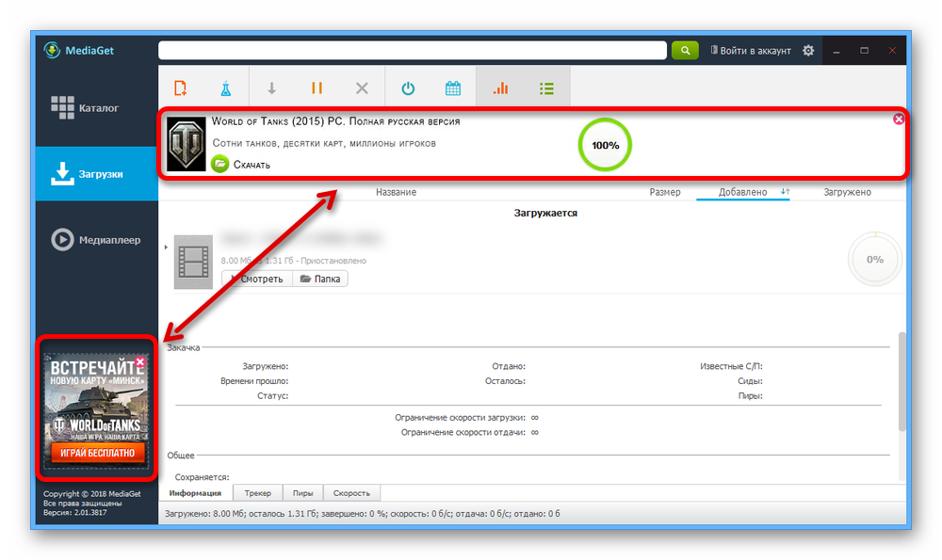Click into the search input field

(x=412, y=51)
